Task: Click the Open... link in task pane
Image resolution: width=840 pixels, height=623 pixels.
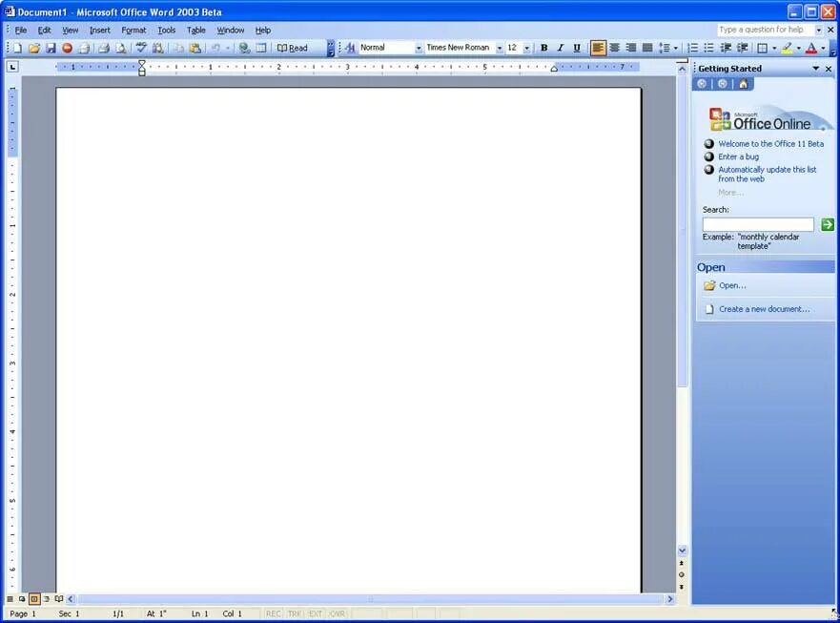Action: 732,286
